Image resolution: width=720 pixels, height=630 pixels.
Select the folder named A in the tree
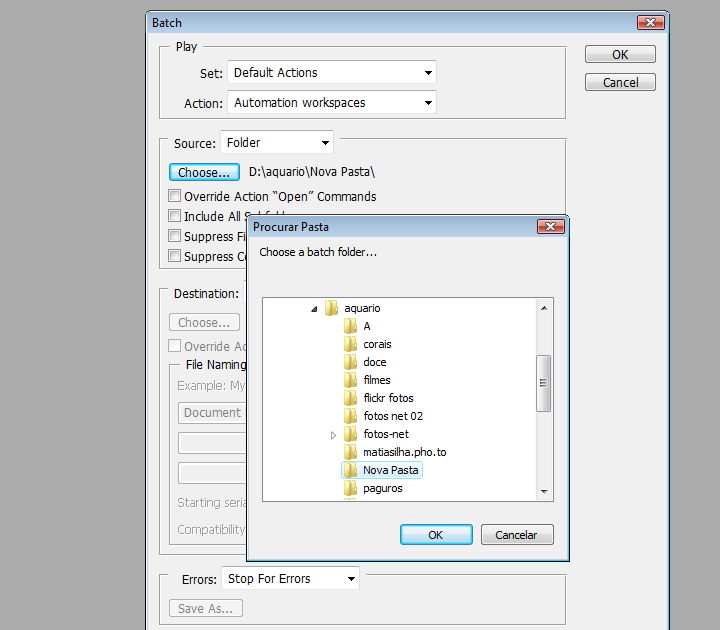click(367, 326)
